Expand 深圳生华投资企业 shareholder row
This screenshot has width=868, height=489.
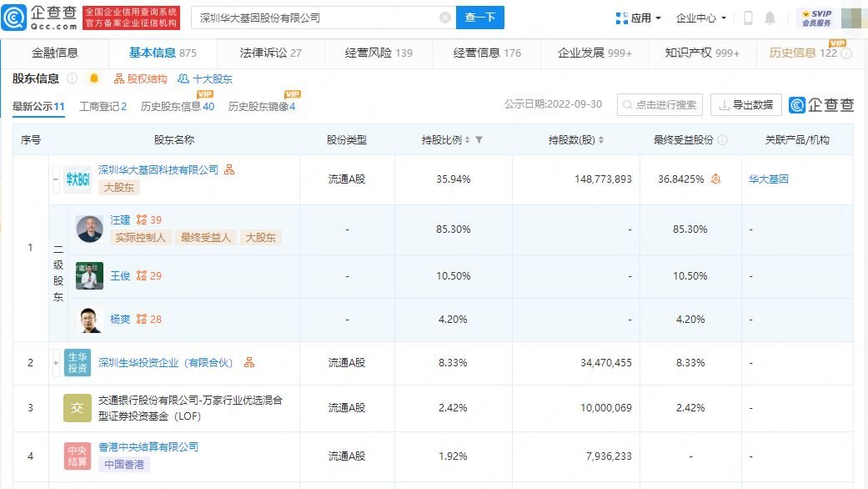pyautogui.click(x=56, y=363)
